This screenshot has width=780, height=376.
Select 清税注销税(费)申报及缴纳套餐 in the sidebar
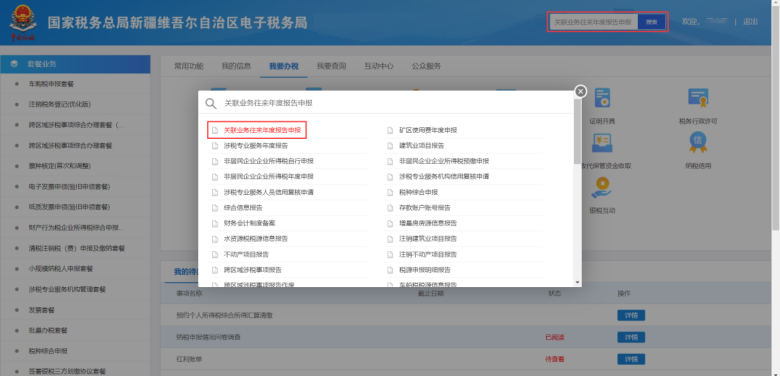pos(77,248)
